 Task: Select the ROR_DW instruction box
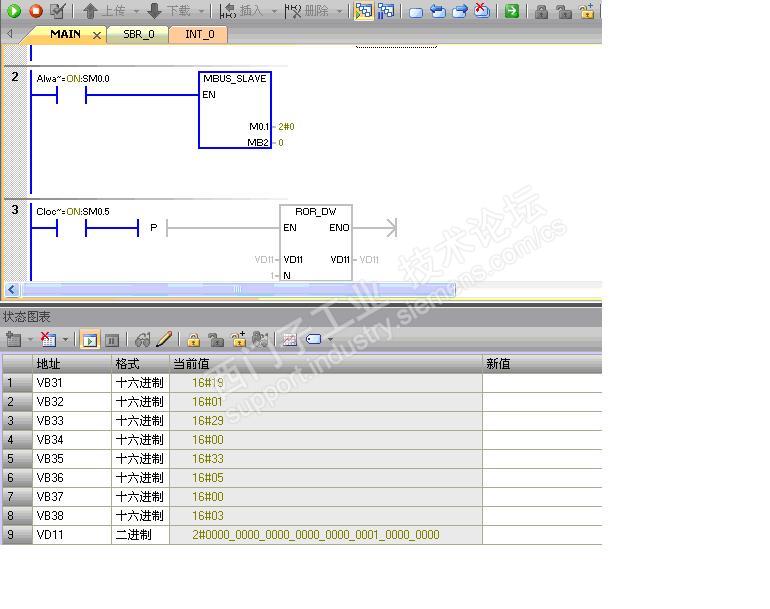(x=316, y=243)
